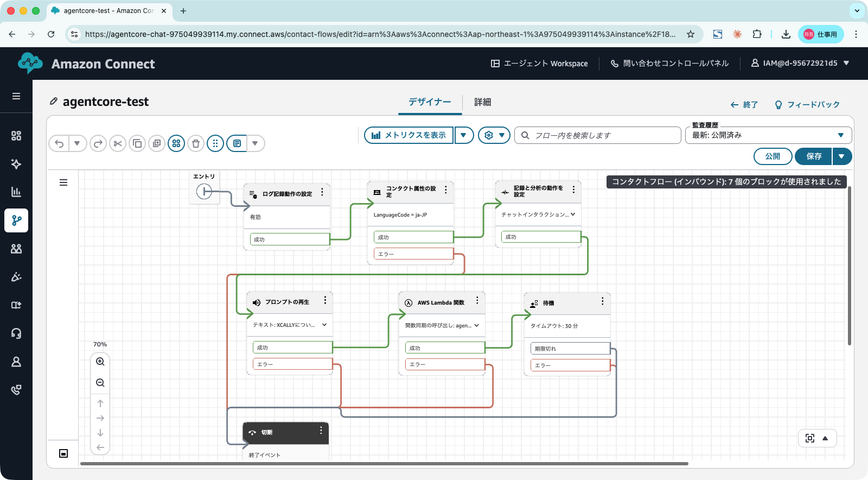The height and width of the screenshot is (480, 868).
Task: Expand the settings gear dropdown
Action: point(494,135)
